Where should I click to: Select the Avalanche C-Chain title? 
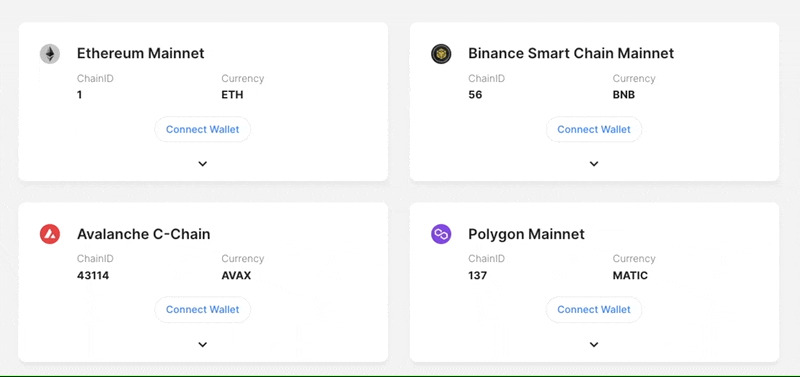[x=143, y=234]
